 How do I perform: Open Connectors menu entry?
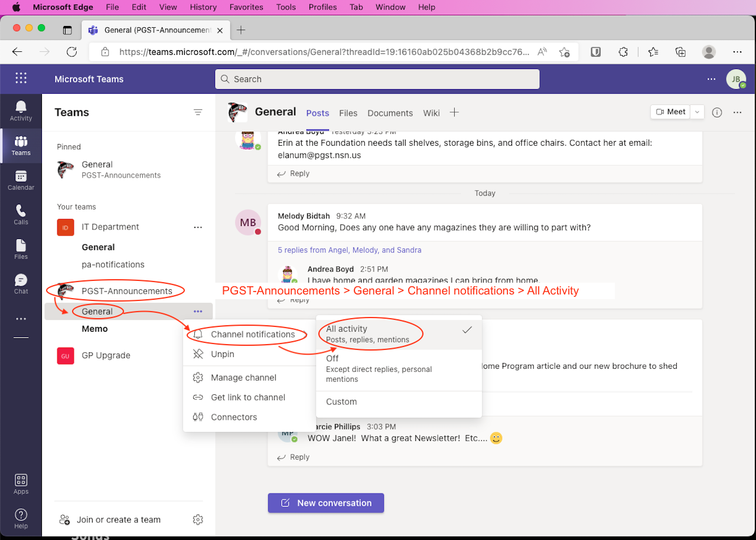[x=249, y=417]
